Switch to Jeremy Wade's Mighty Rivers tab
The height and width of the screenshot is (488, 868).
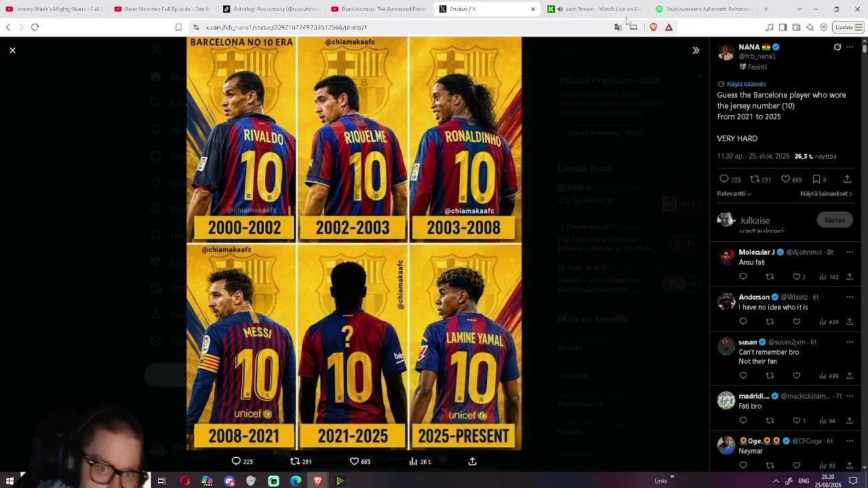tap(54, 9)
